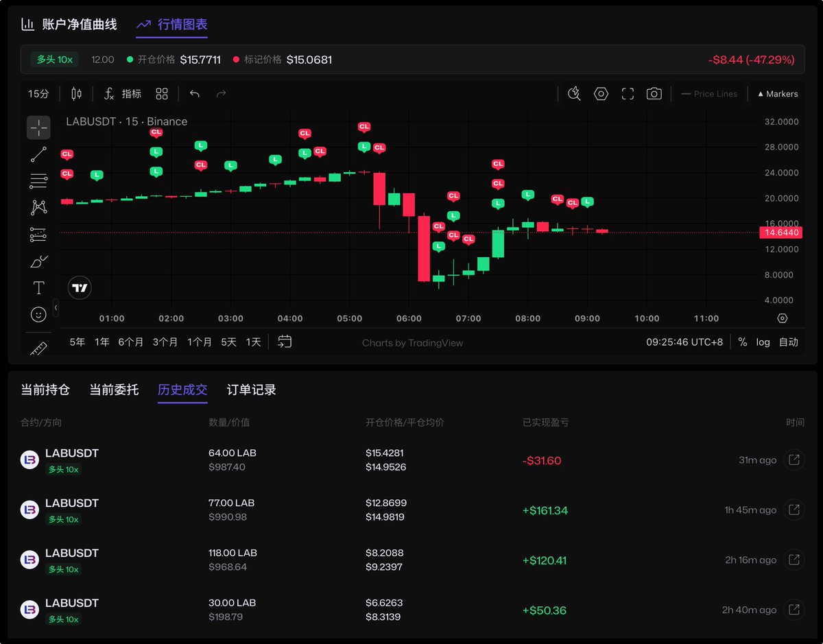Click the mark price $15.0681
This screenshot has height=644, width=823.
(309, 60)
